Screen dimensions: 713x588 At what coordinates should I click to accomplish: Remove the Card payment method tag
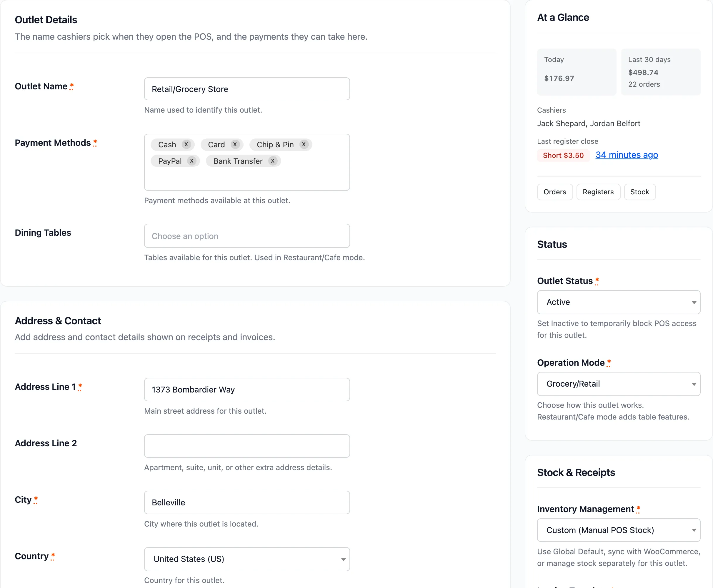(x=235, y=145)
